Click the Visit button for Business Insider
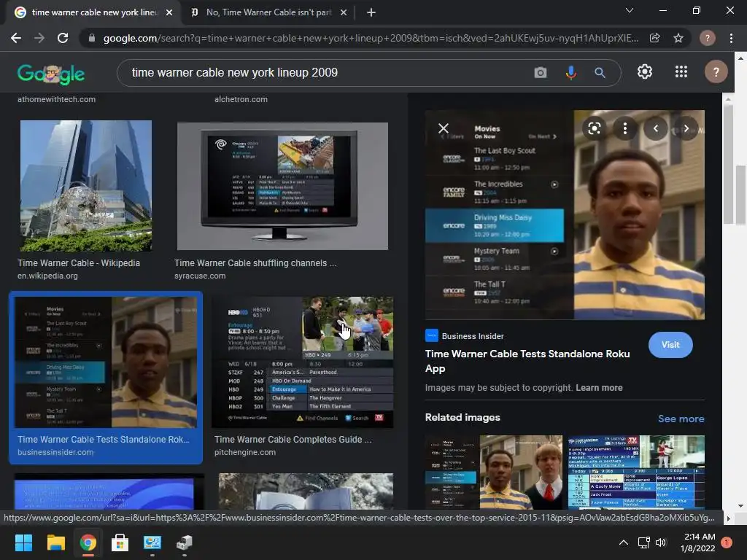 (x=670, y=345)
